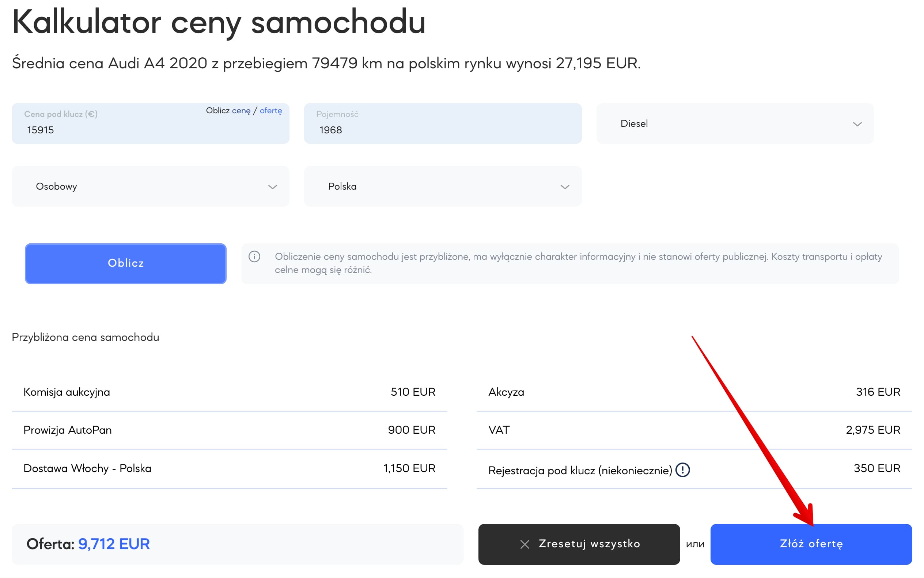Click the VAT 2,975 EUR row

694,430
